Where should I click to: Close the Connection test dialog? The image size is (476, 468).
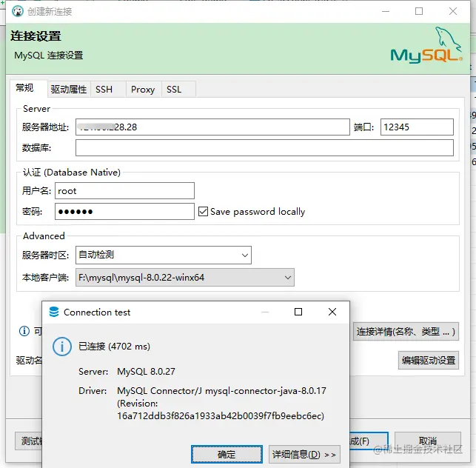pos(332,312)
